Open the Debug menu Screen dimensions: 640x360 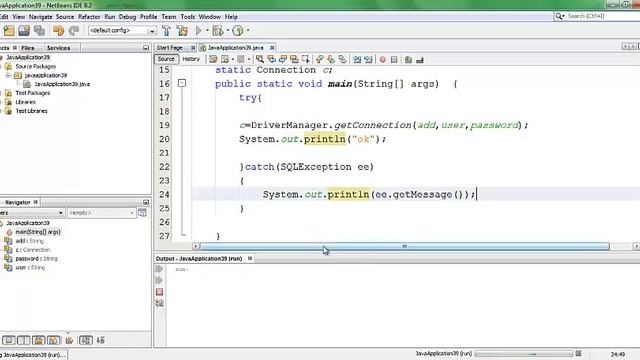pos(127,17)
